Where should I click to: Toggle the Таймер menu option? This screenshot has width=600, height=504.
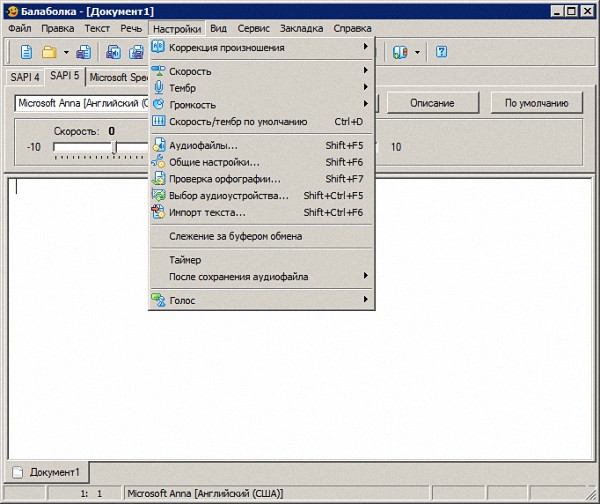(x=185, y=260)
